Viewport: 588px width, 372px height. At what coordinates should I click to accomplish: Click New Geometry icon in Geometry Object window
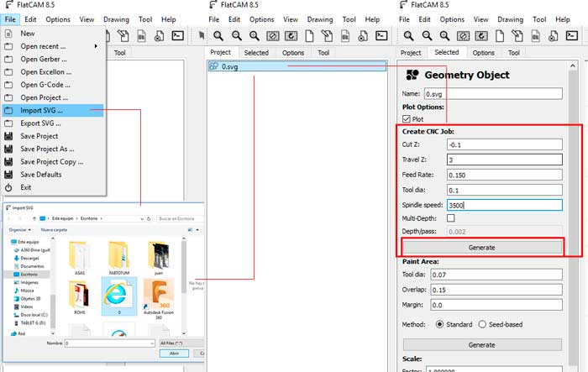click(500, 36)
